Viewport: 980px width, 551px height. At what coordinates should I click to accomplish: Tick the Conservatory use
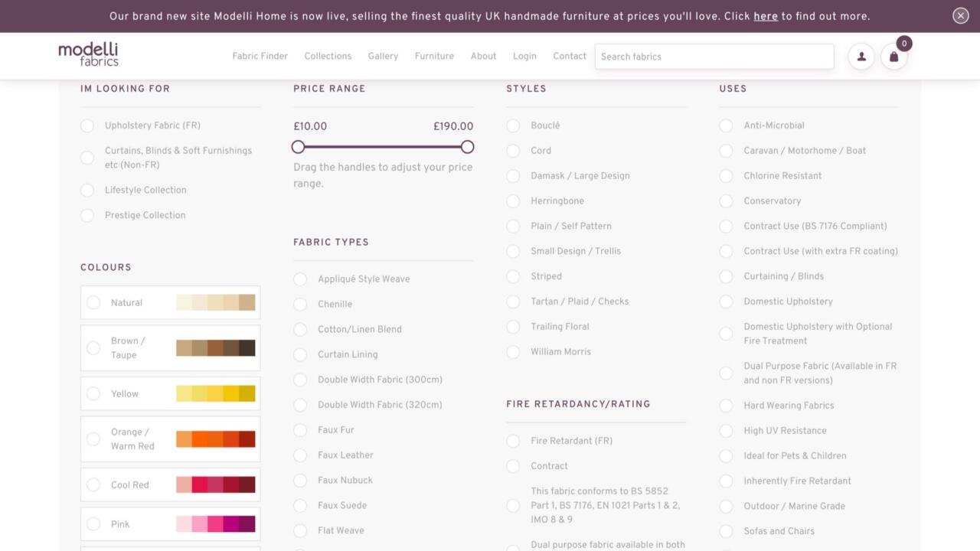[x=726, y=201]
